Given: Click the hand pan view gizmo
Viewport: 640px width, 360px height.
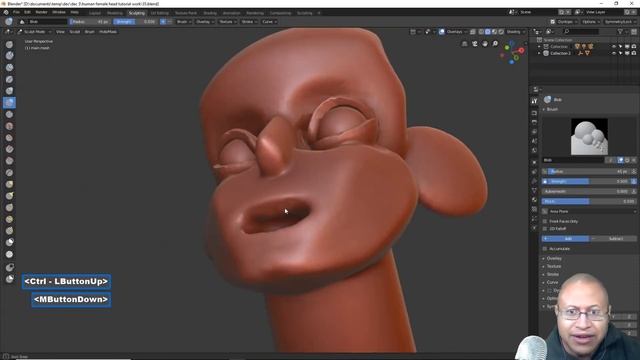Looking at the screenshot, I should pos(485,44).
